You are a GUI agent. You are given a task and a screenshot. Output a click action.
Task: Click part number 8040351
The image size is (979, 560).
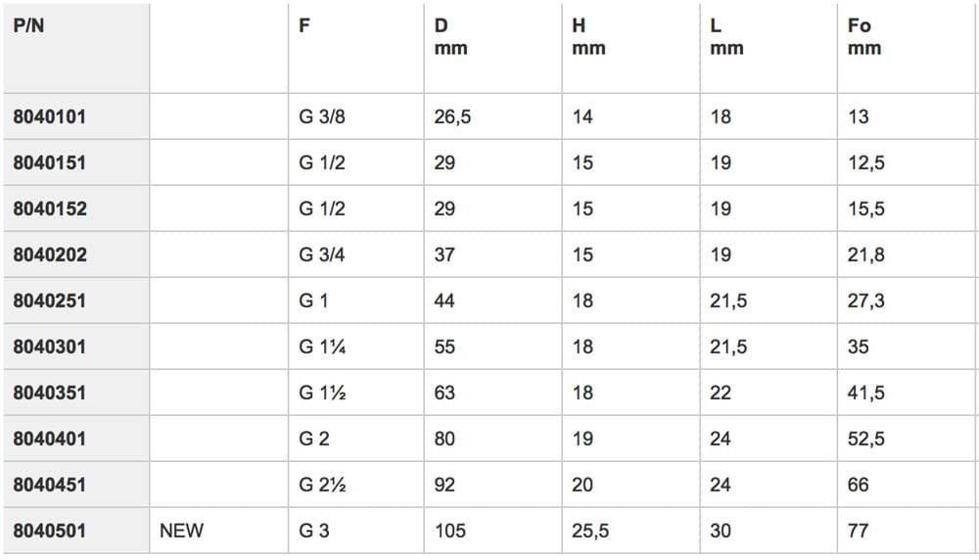[x=49, y=393]
